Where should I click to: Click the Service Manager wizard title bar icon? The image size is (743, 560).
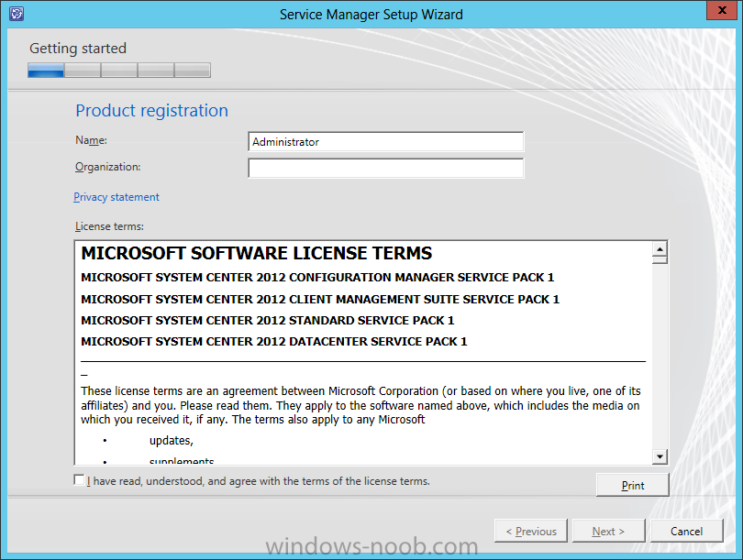(x=17, y=14)
